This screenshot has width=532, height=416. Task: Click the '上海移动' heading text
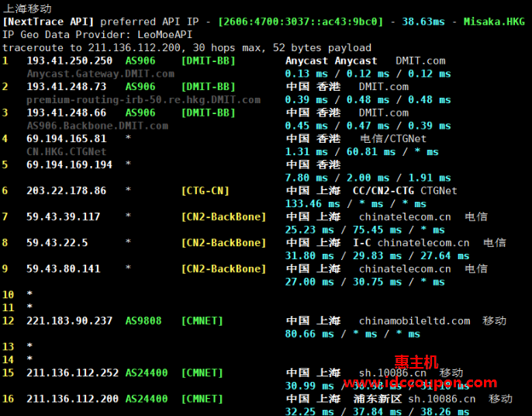(x=27, y=9)
